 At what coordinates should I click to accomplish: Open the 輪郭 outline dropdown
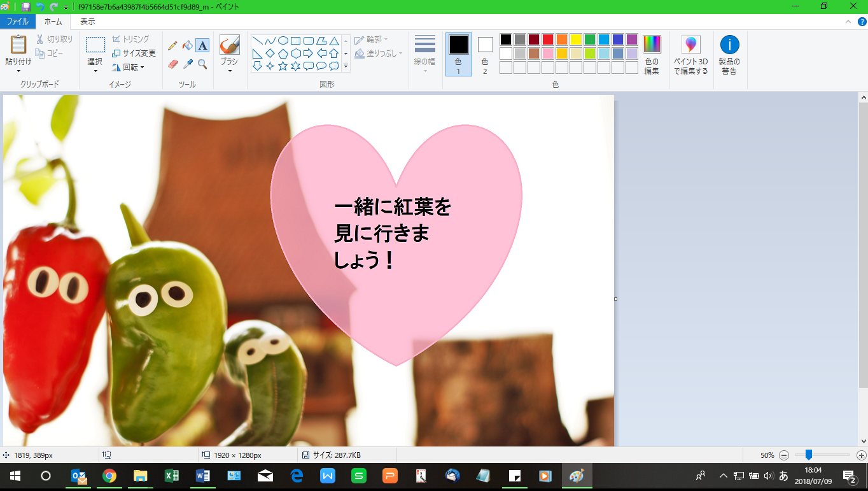click(x=371, y=39)
